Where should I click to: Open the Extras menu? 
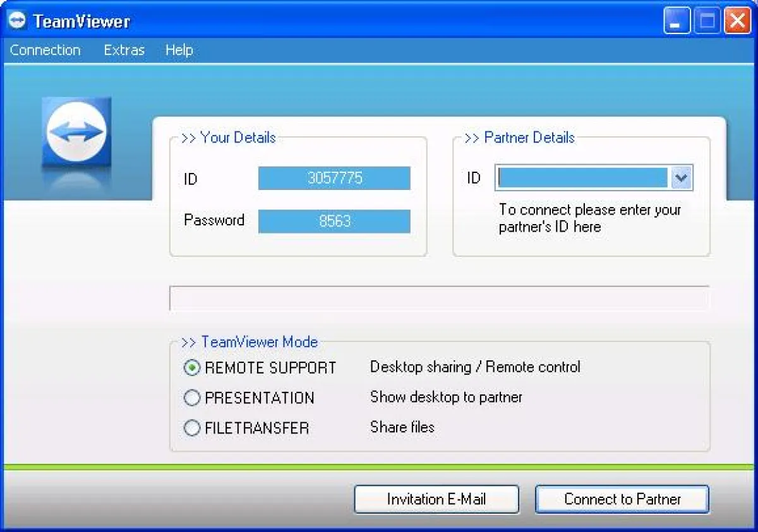pos(124,50)
